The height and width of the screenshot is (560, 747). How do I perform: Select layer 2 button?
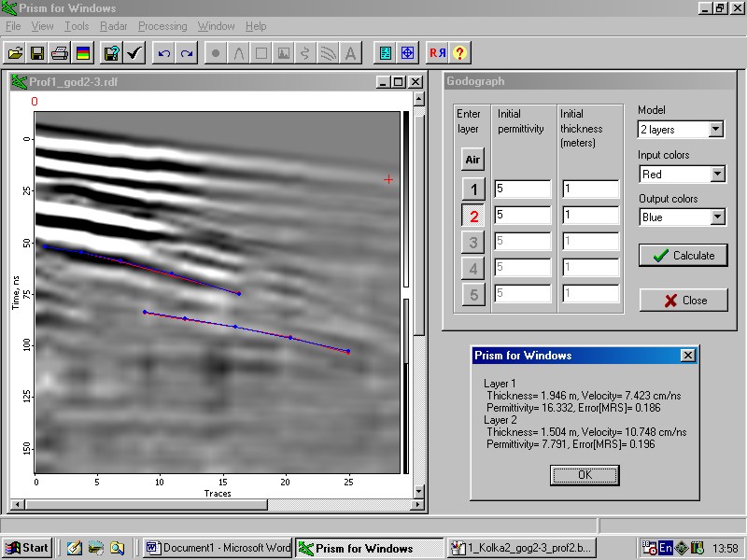point(473,216)
